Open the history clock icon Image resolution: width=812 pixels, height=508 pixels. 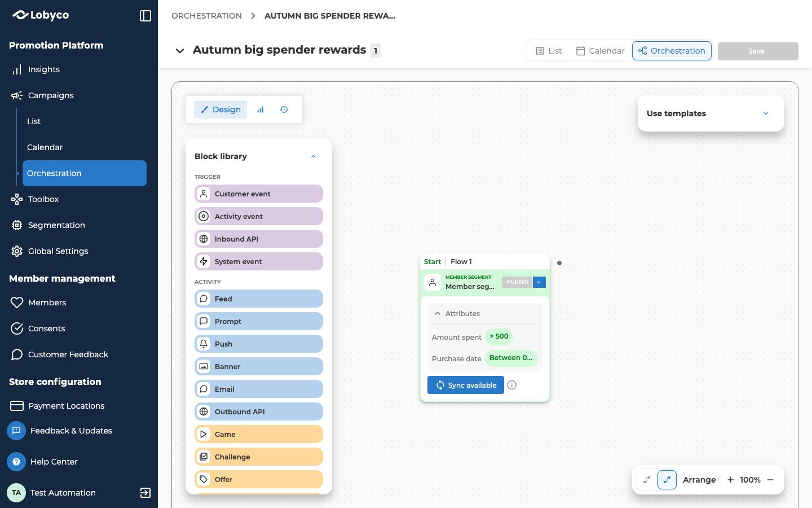pyautogui.click(x=284, y=110)
